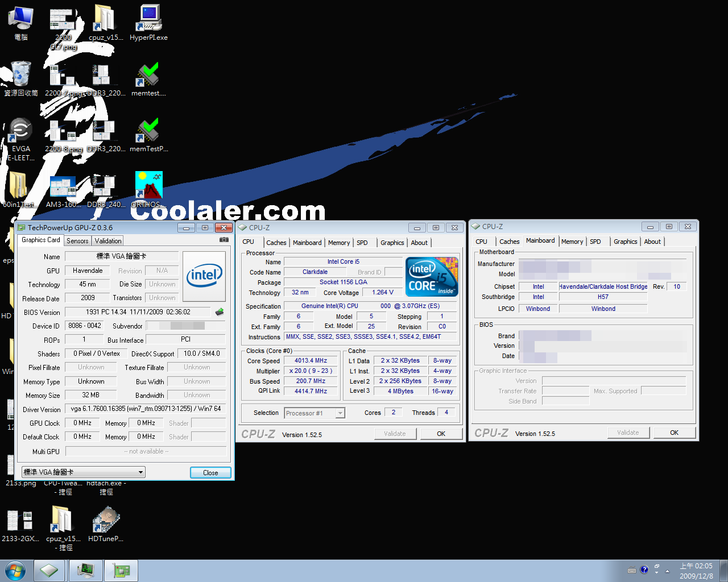Select the HDTuneP... desktop shortcut

pos(106,523)
